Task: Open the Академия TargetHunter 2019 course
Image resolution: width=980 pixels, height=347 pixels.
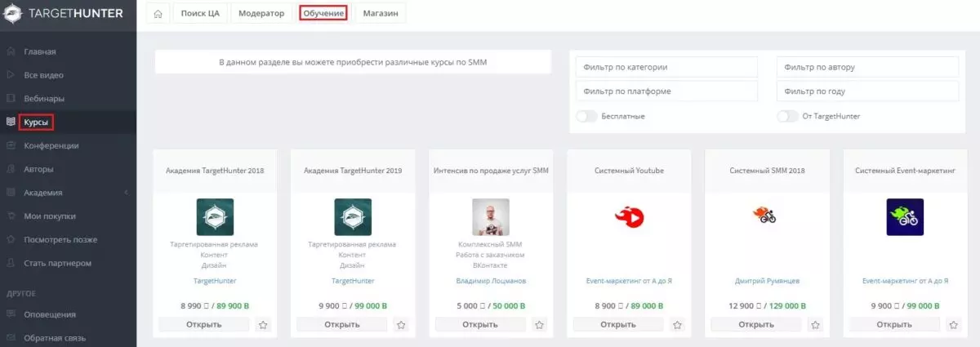Action: [x=341, y=324]
